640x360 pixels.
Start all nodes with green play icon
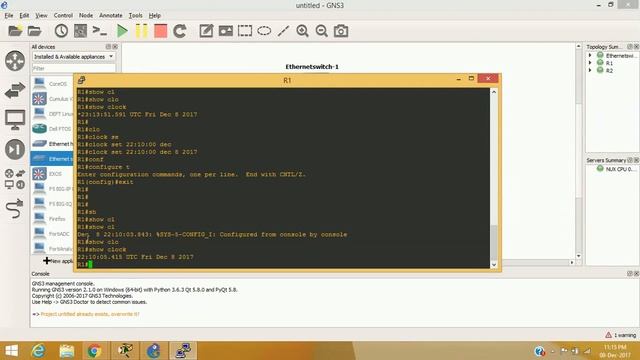pos(122,31)
